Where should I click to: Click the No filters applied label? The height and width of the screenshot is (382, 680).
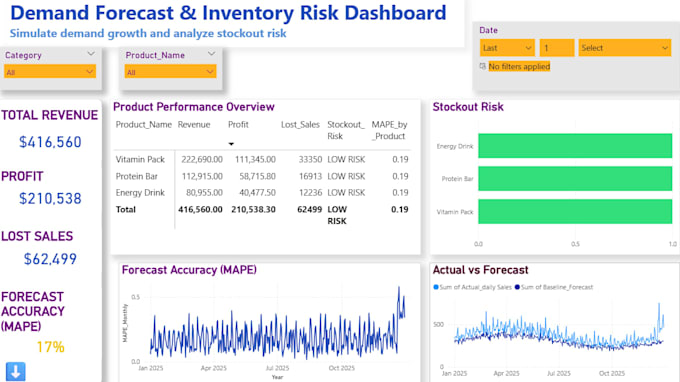point(519,66)
